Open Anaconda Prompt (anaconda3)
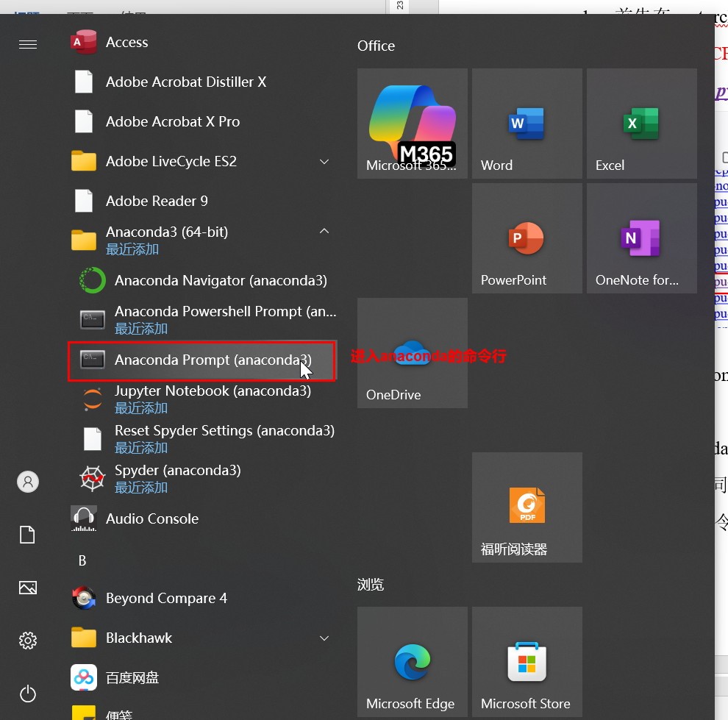 (x=202, y=360)
